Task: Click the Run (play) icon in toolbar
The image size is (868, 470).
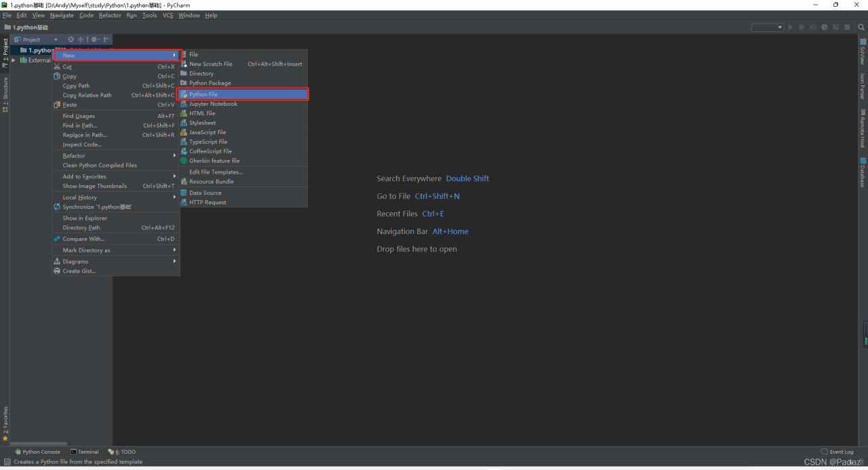Action: [x=791, y=27]
